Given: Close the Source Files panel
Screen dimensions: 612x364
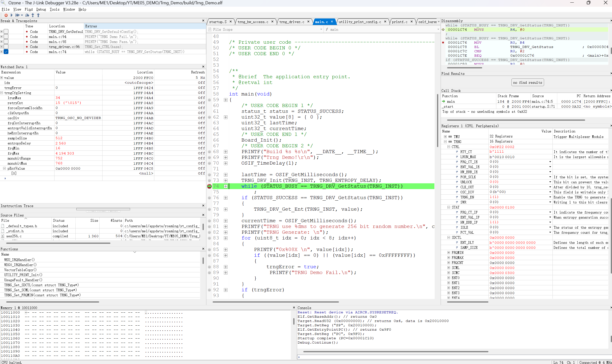Looking at the screenshot, I should pyautogui.click(x=203, y=215).
